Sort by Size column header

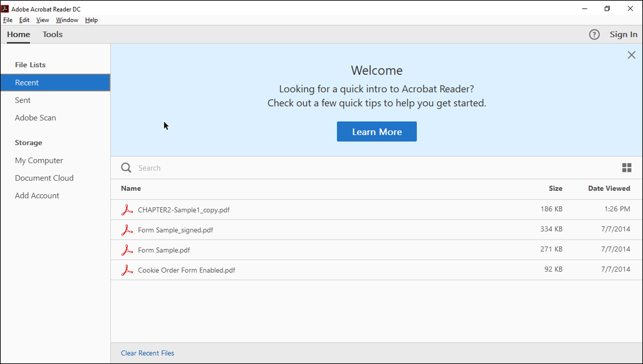click(556, 188)
